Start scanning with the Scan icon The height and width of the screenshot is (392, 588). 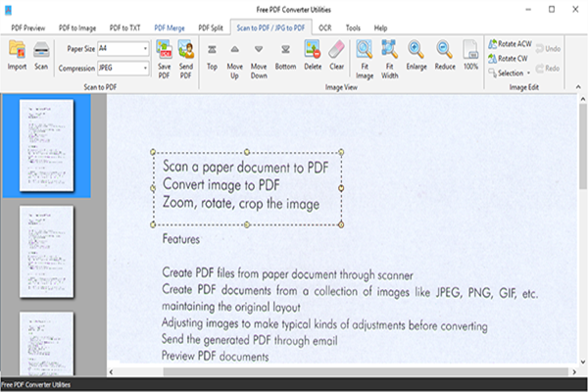[x=41, y=51]
